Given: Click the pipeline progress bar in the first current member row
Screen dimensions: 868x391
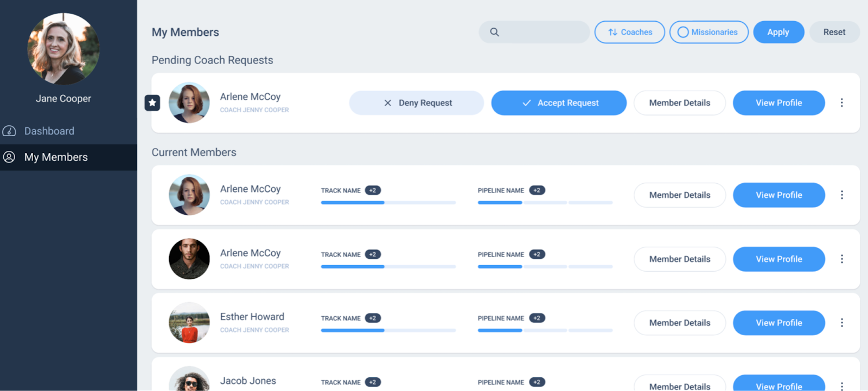Looking at the screenshot, I should pos(545,203).
